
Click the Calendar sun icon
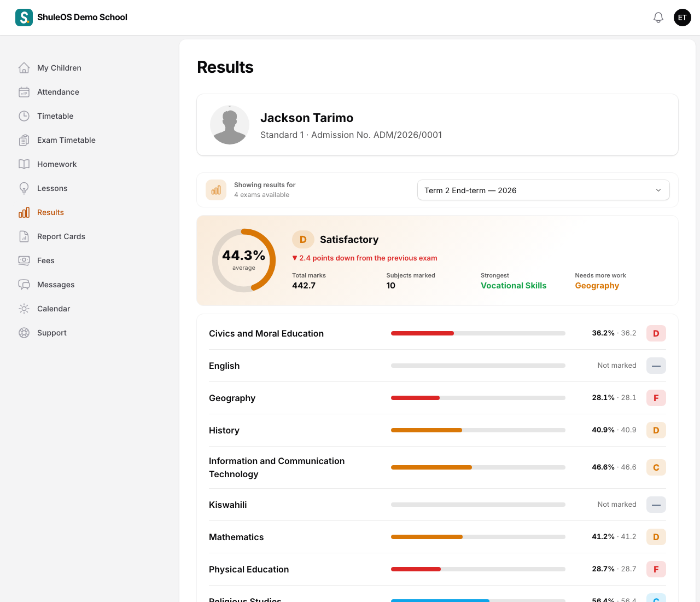[24, 309]
